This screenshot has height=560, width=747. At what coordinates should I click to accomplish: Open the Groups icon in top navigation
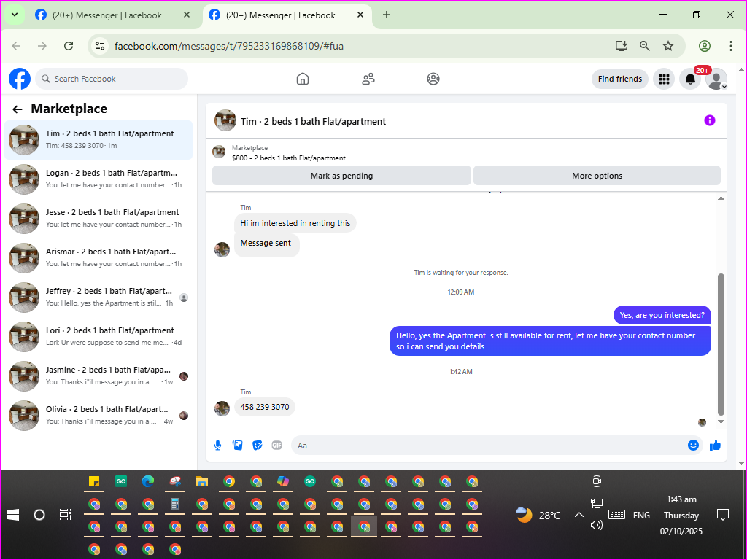[x=433, y=79]
